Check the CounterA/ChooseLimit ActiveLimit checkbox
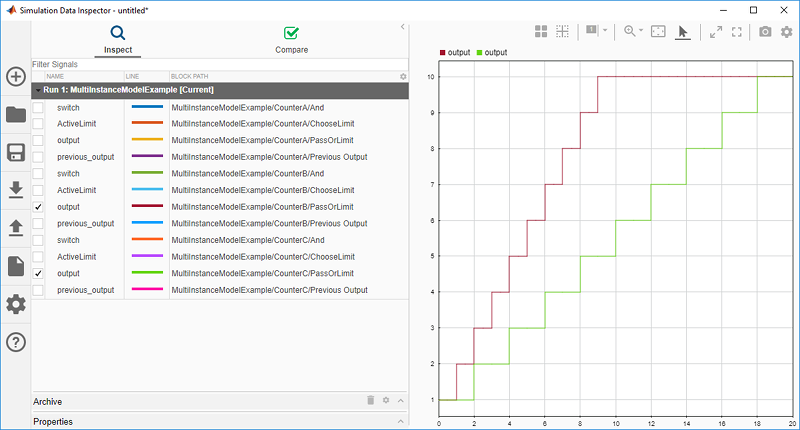Viewport: 800px width, 430px height. (38, 124)
